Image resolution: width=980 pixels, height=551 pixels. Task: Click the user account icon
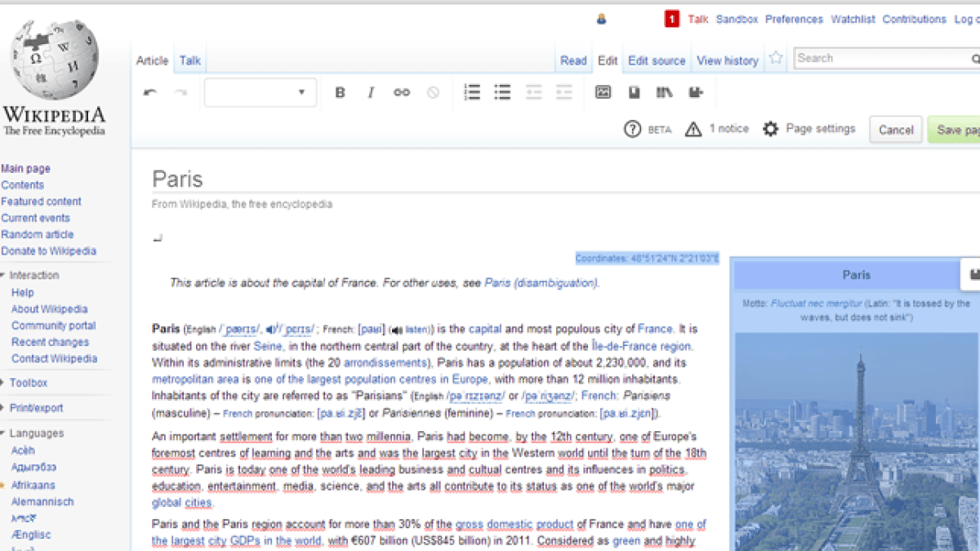602,19
